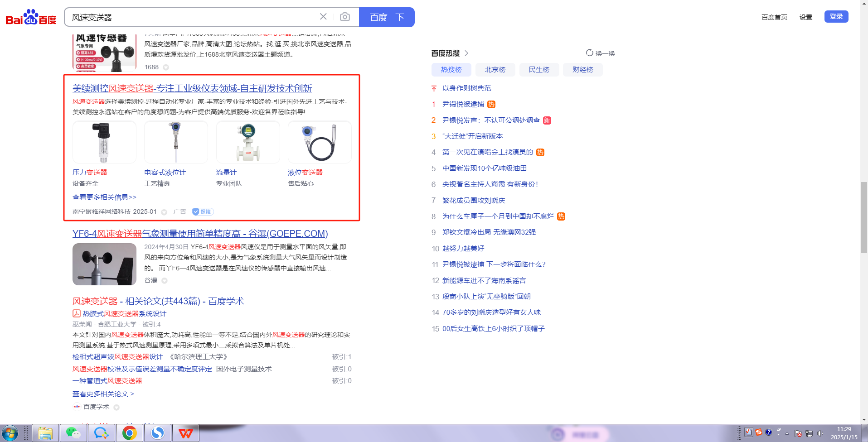
Task: Click the PDF icon beside 热膜式风速变送器系统设计
Action: click(77, 313)
